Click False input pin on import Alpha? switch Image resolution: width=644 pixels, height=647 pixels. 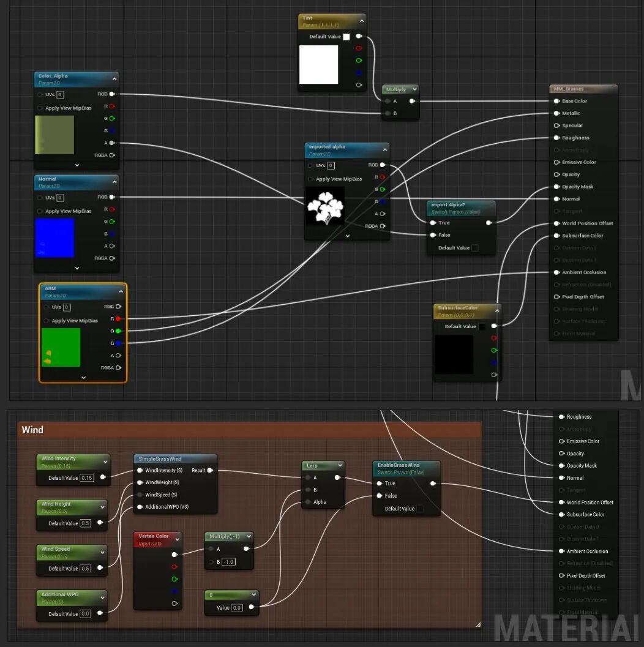[x=433, y=235]
